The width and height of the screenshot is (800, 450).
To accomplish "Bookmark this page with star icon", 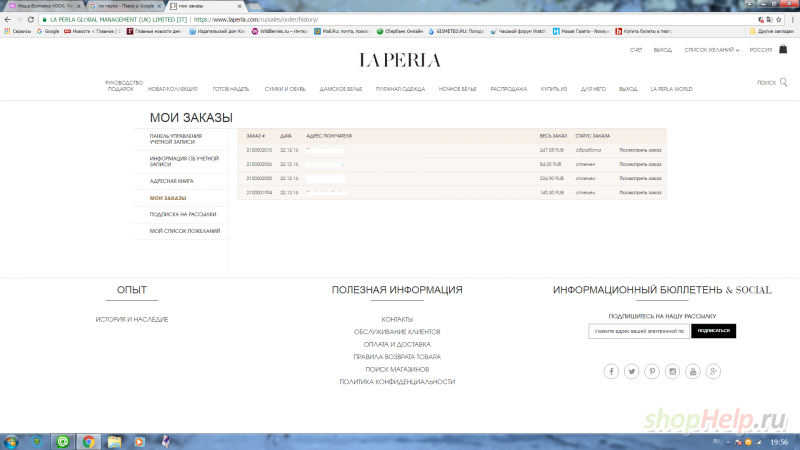I will (779, 19).
